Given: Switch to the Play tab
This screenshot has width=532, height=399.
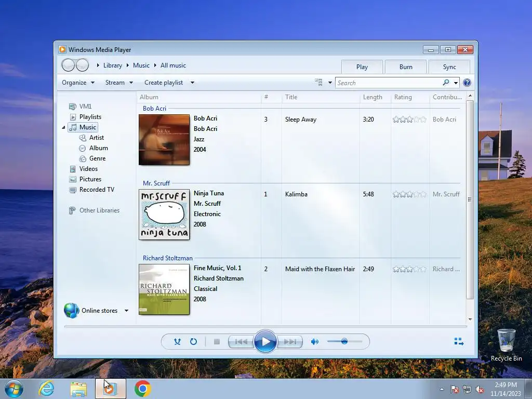Looking at the screenshot, I should click(362, 67).
